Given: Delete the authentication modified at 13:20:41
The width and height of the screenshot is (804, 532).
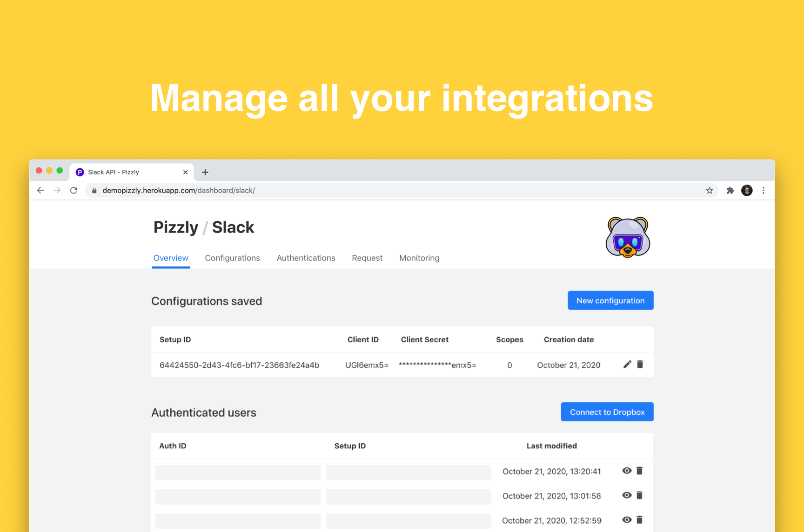Looking at the screenshot, I should coord(640,471).
